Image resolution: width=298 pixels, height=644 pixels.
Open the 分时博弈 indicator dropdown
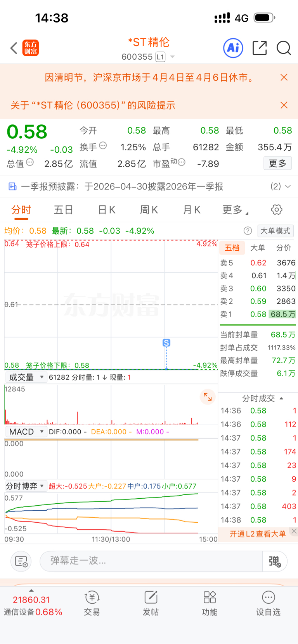[x=26, y=486]
